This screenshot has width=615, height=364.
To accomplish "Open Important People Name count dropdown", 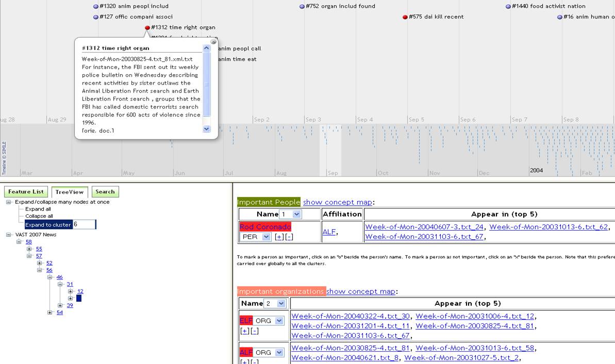I will (296, 214).
